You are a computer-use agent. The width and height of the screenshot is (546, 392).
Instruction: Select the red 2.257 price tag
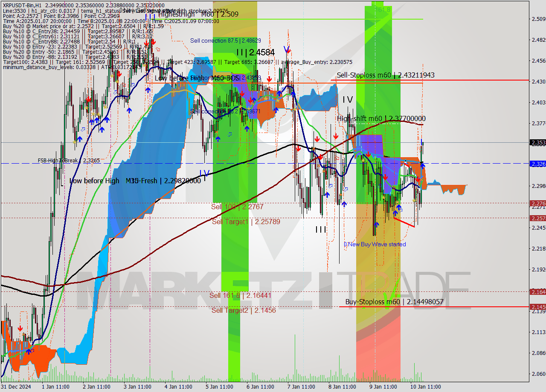(x=537, y=218)
